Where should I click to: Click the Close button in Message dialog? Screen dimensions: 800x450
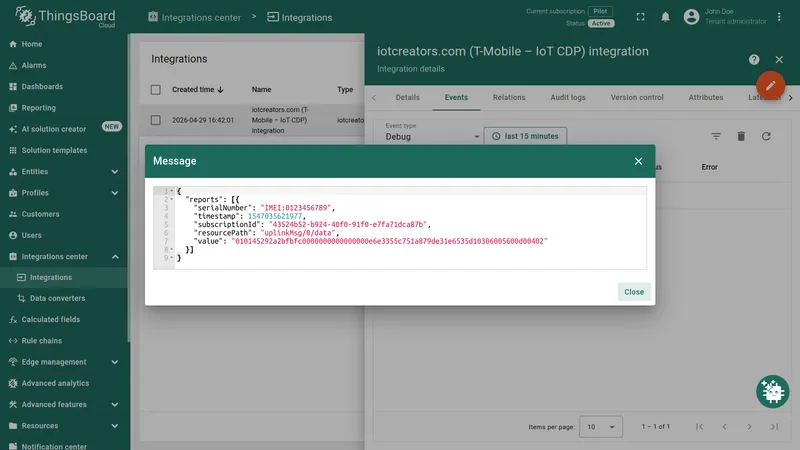(634, 292)
